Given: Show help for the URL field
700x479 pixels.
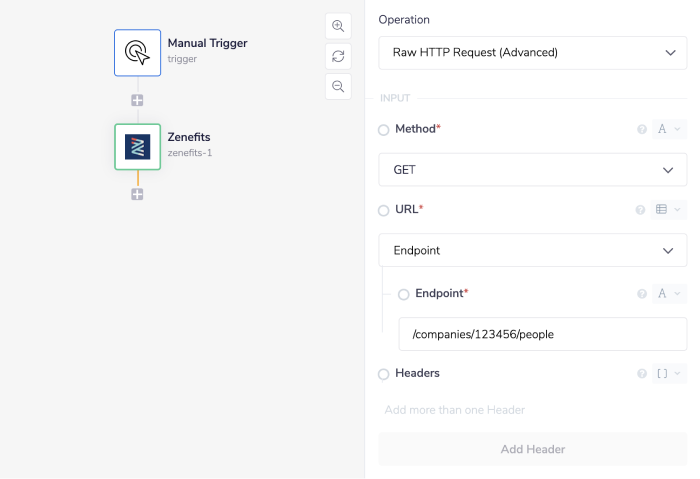Looking at the screenshot, I should click(x=641, y=210).
